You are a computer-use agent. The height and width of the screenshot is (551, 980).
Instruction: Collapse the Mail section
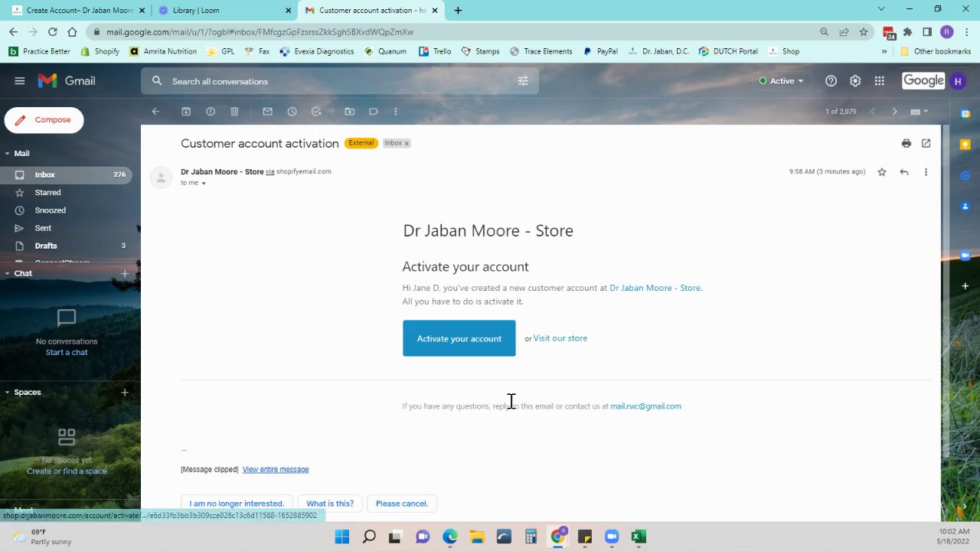coord(8,154)
